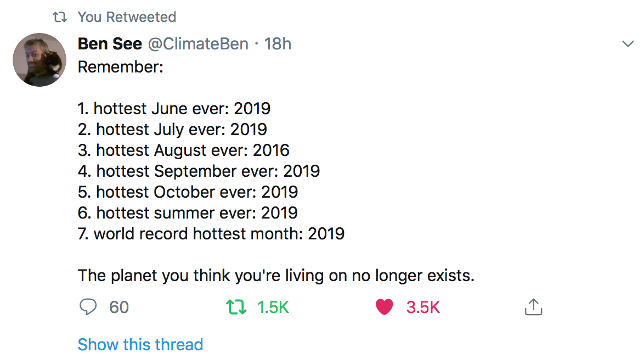Click the 1.5K retweets count
Viewport: 644px width, 358px height.
pos(273,307)
